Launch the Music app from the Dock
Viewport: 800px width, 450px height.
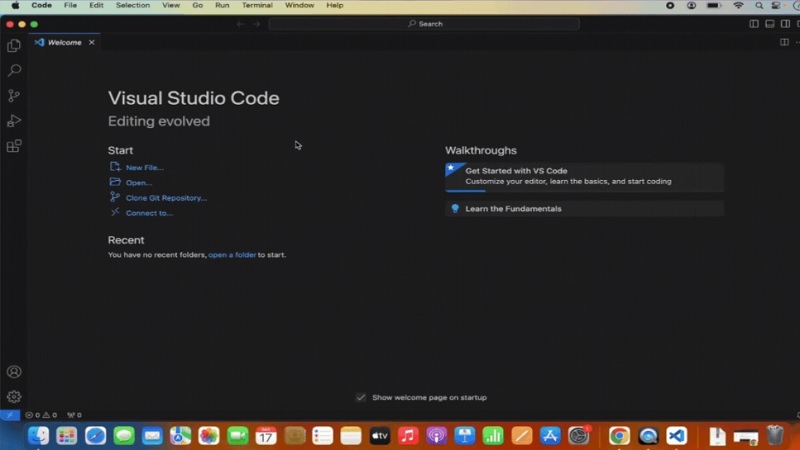408,436
